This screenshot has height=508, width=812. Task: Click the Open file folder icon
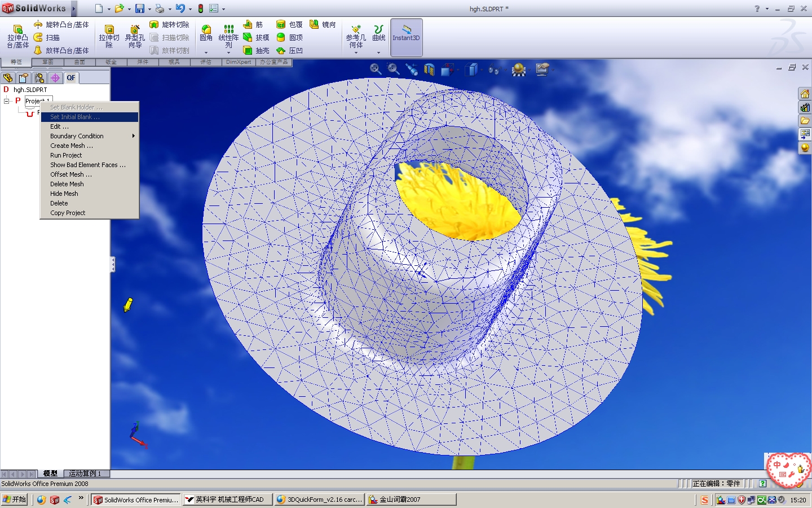[x=119, y=8]
